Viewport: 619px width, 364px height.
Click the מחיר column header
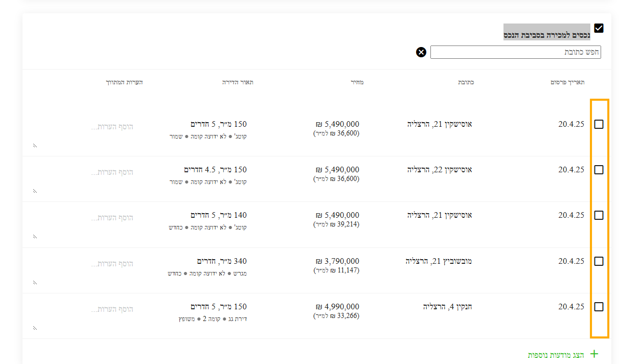357,82
